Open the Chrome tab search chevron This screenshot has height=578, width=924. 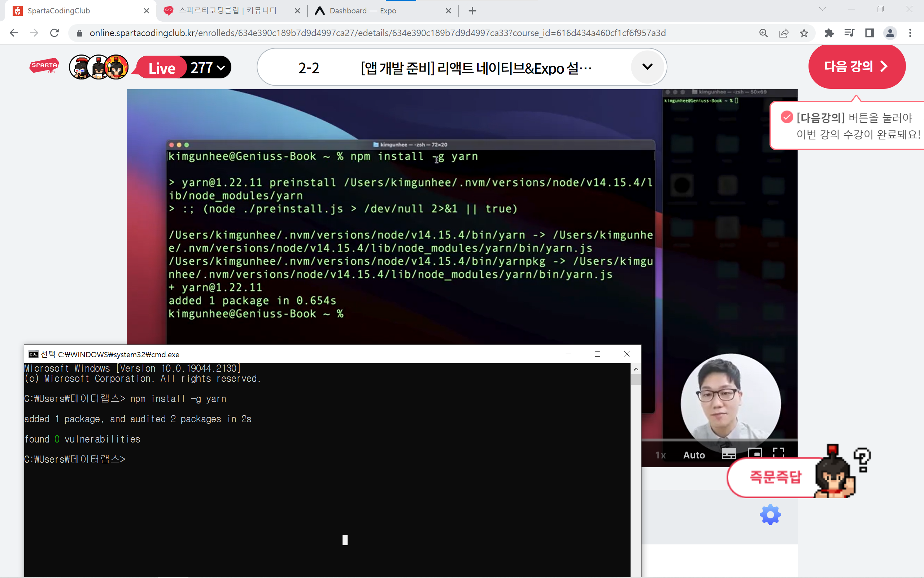823,9
